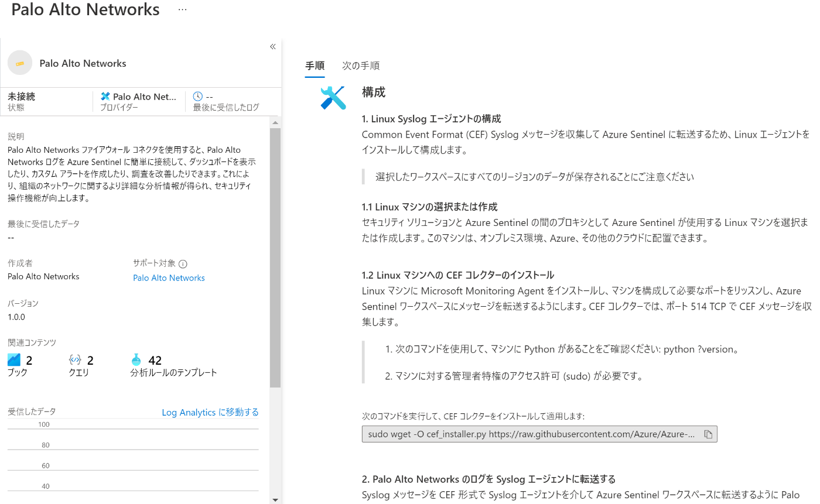
Task: Click the 分析ルールのテンプレート label
Action: pyautogui.click(x=173, y=372)
